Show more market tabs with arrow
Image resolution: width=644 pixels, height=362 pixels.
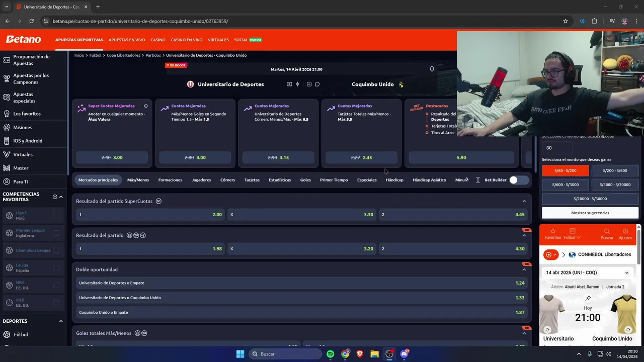[x=467, y=179]
